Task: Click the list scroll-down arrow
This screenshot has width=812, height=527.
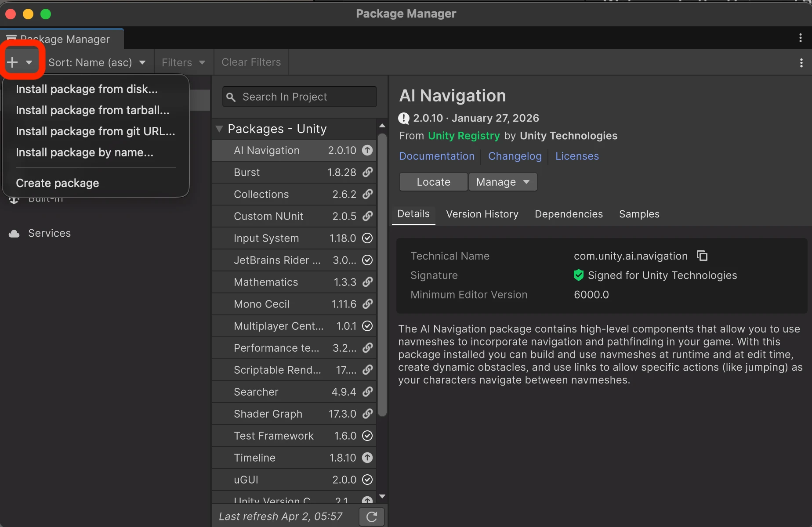Action: click(x=382, y=496)
